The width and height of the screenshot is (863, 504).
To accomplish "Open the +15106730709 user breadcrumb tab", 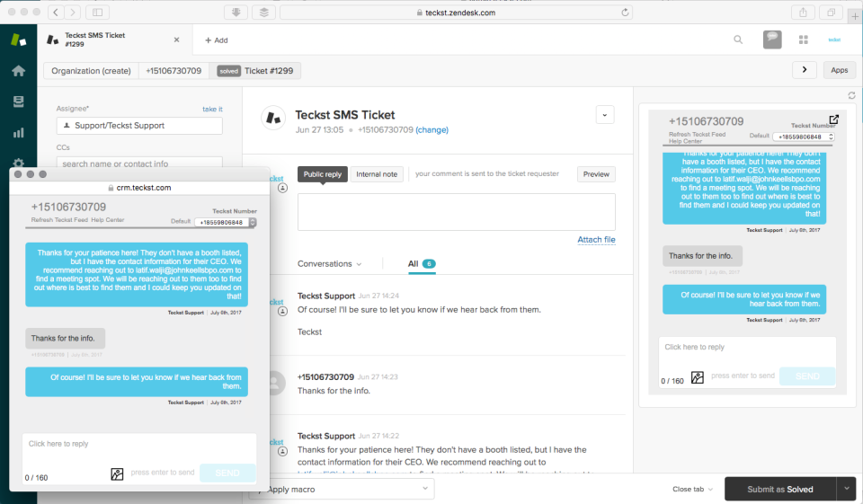I will (173, 70).
